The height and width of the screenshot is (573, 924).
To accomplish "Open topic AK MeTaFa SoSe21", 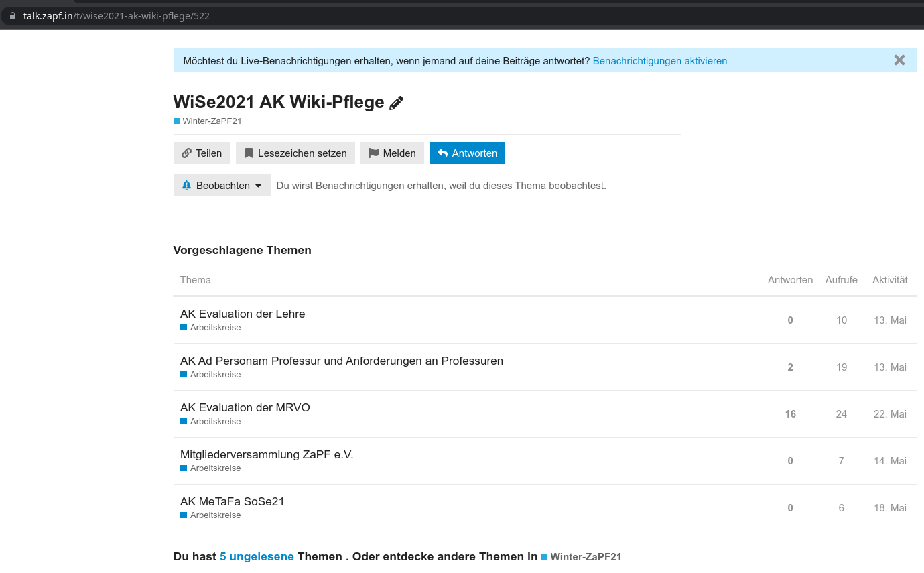I will pyautogui.click(x=232, y=501).
